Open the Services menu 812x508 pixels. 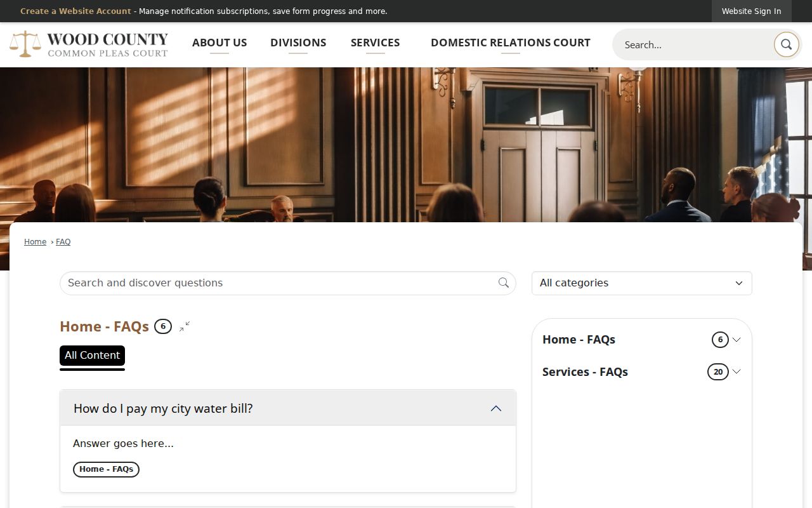point(375,43)
